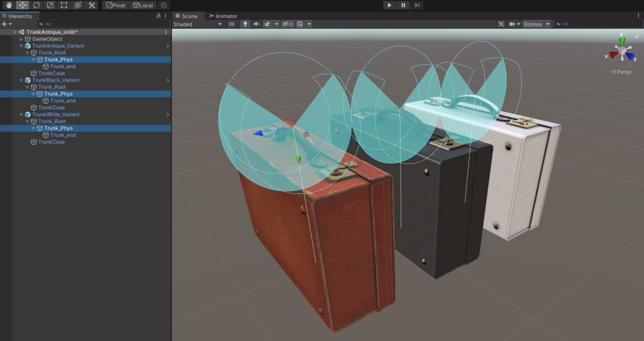
Task: Select the Scale tool
Action: [x=50, y=5]
